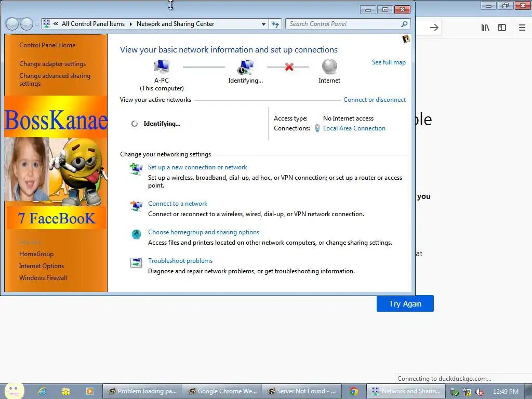The width and height of the screenshot is (532, 399).
Task: Open Internet Explorer from taskbar
Action: pyautogui.click(x=42, y=391)
